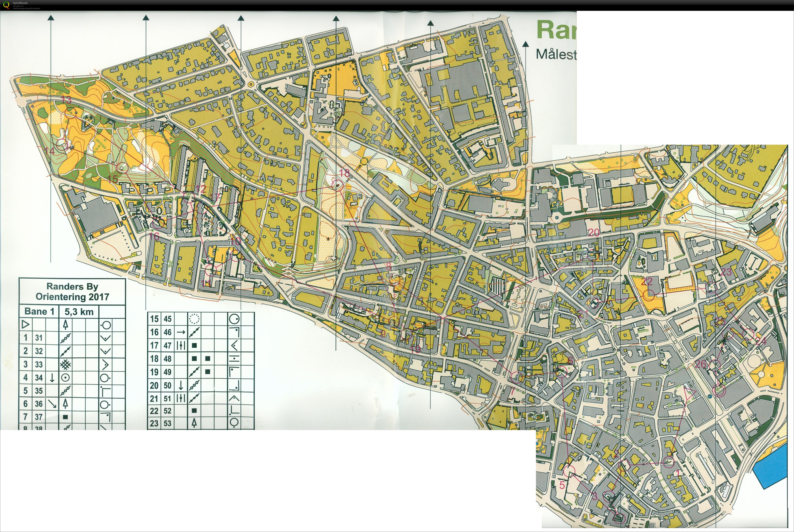Select the middle-of-three symbol in row 17 (47)
The height and width of the screenshot is (532, 794).
pos(181,345)
